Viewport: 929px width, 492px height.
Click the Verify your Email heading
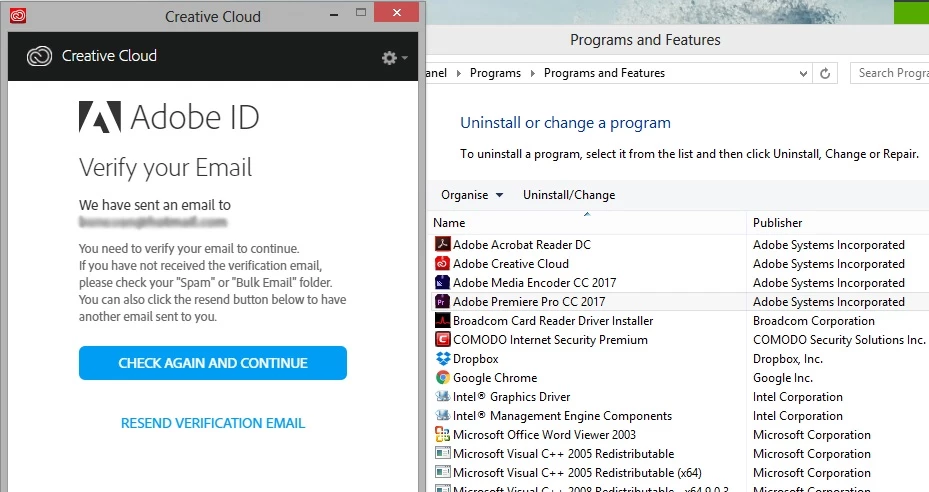165,168
